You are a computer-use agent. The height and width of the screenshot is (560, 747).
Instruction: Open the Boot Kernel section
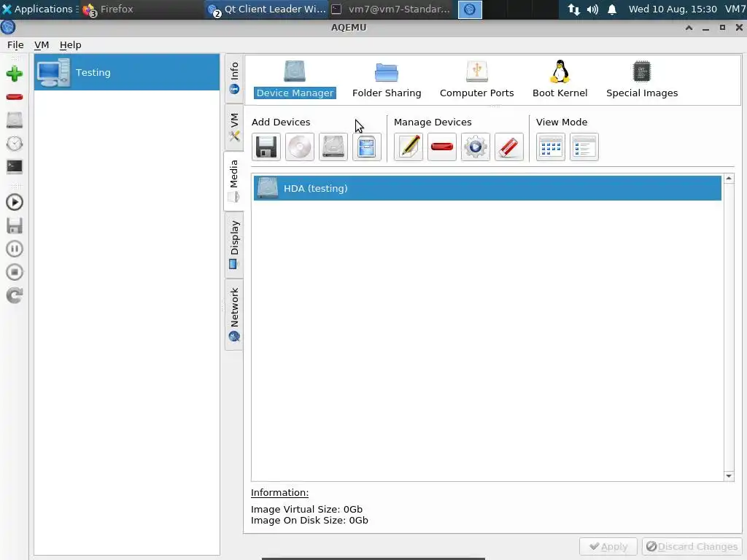tap(560, 79)
